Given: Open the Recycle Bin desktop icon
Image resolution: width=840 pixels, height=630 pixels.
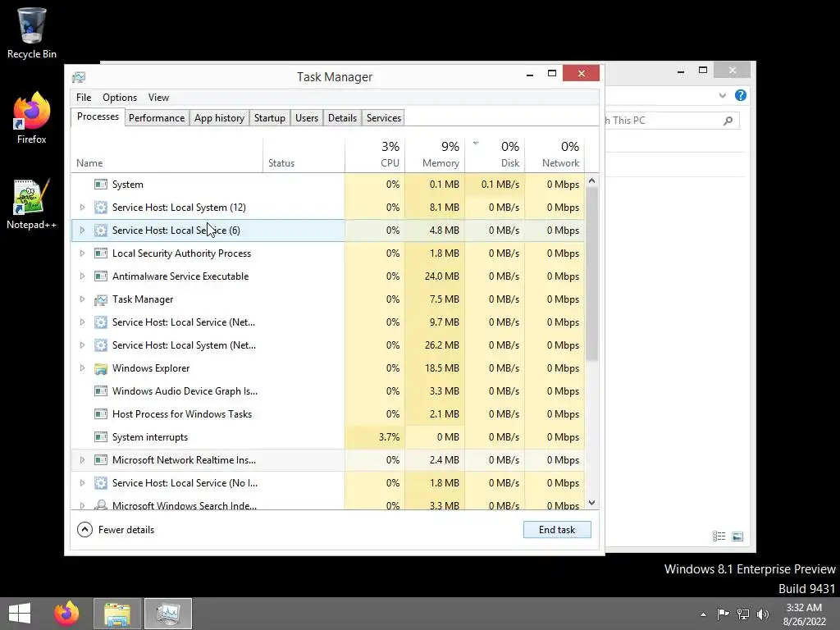Looking at the screenshot, I should [x=32, y=33].
